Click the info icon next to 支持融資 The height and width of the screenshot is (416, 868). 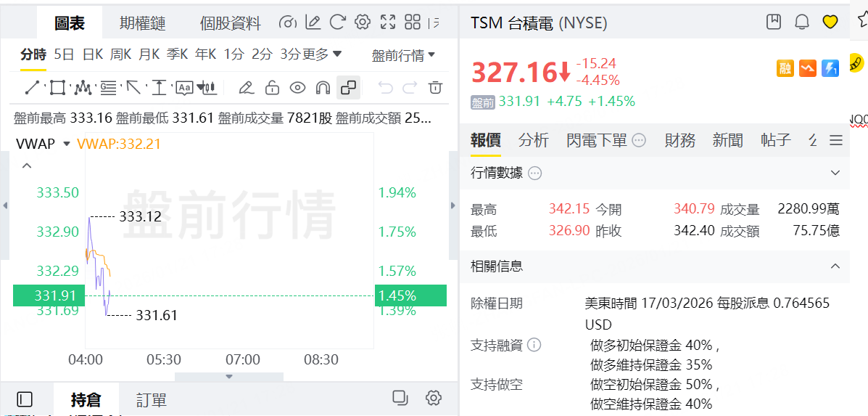(x=534, y=346)
